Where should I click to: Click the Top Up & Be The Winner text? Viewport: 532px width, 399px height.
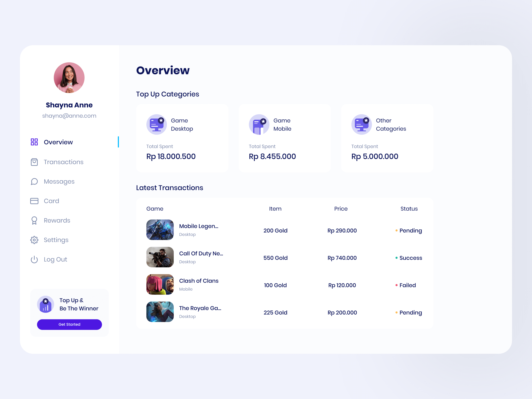[79, 304]
